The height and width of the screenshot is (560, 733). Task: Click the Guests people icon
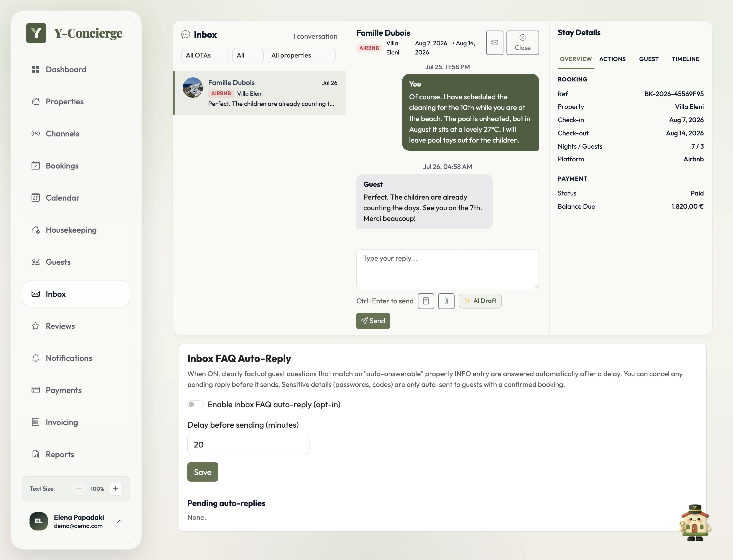click(36, 262)
